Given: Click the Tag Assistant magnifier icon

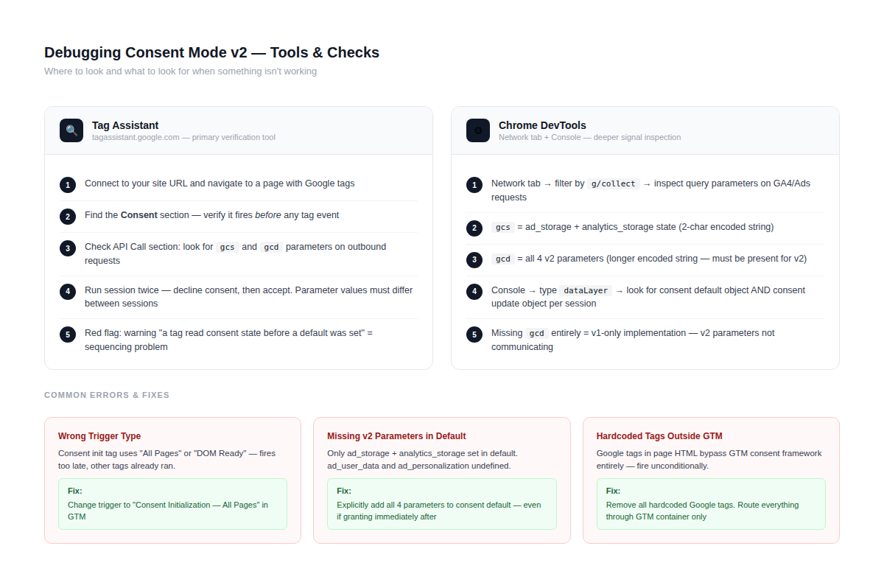Looking at the screenshot, I should coord(71,130).
